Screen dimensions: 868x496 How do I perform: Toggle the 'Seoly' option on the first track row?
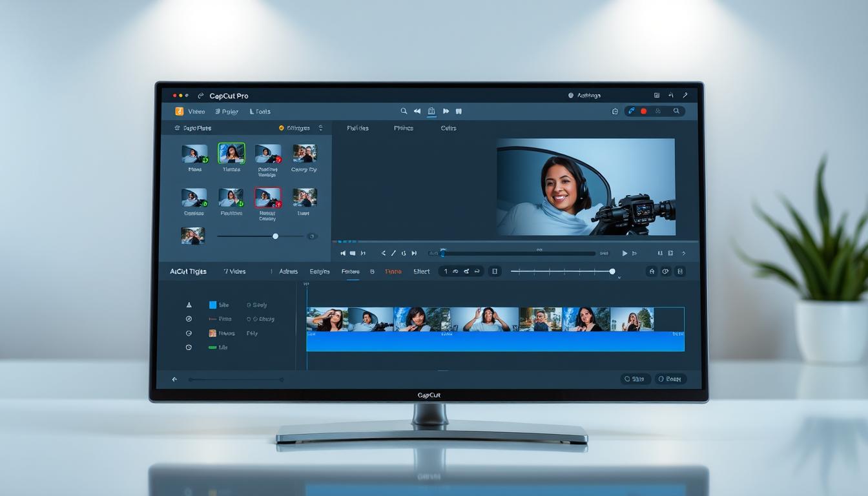click(256, 305)
